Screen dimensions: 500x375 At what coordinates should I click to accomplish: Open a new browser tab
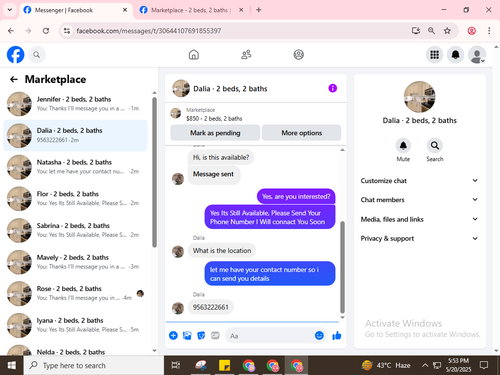[259, 10]
